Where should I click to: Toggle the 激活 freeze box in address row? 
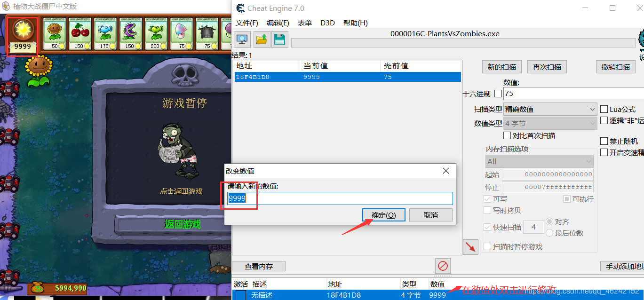coord(240,295)
